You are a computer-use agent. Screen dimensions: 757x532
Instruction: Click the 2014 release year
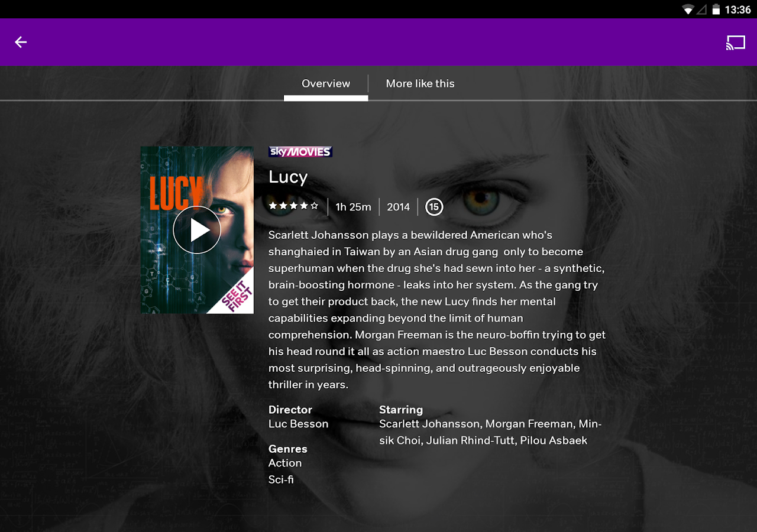(x=399, y=207)
